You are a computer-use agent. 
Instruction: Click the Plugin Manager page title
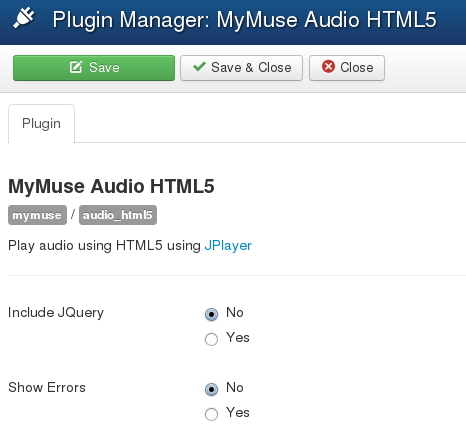pos(244,19)
